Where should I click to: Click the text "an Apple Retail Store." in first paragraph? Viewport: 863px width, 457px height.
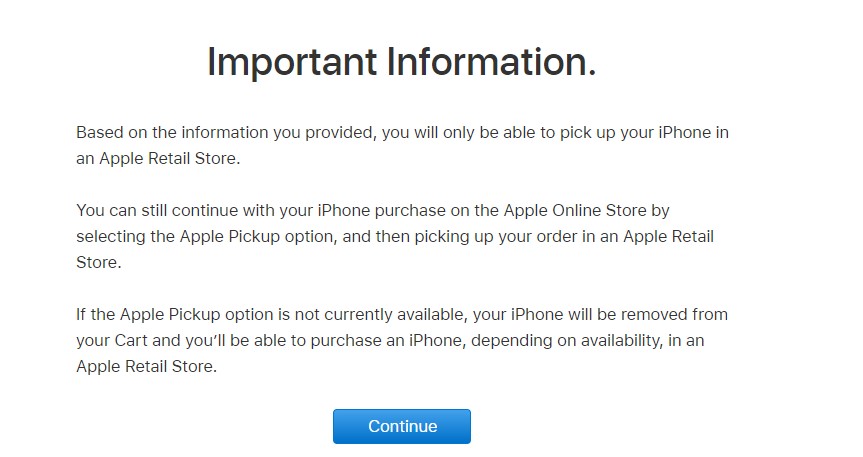[x=158, y=159]
